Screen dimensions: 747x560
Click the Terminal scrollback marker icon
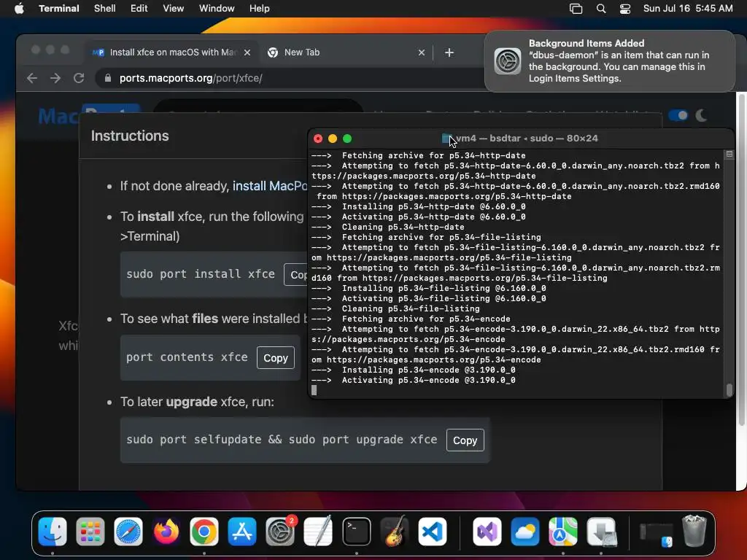click(729, 155)
